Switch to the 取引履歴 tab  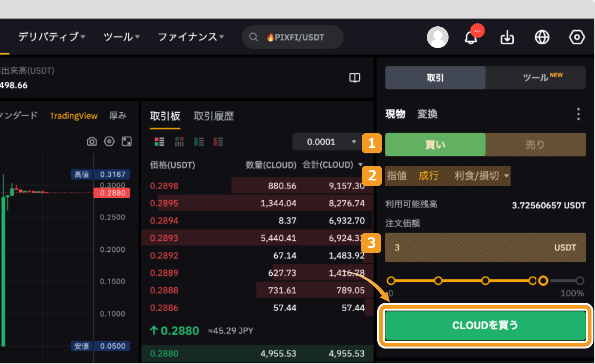[x=214, y=116]
